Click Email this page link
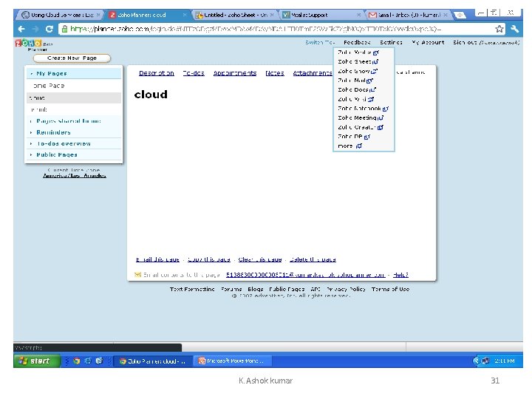 coord(157,259)
